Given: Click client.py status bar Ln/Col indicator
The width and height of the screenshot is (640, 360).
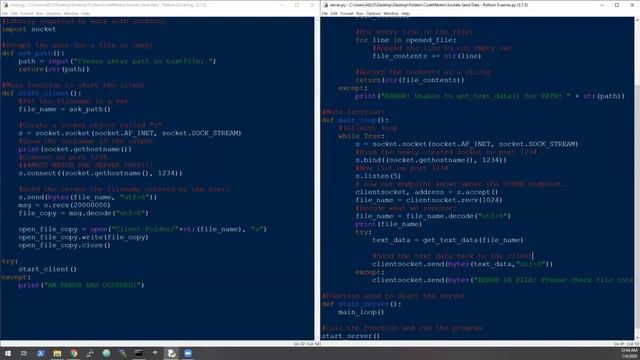Looking at the screenshot, I should (x=306, y=344).
